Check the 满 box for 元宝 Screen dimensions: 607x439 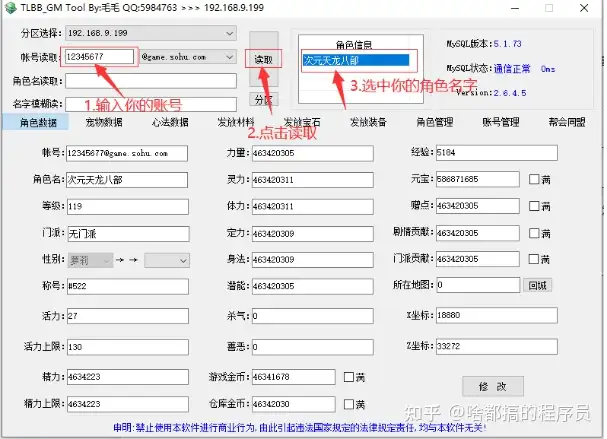coord(534,179)
